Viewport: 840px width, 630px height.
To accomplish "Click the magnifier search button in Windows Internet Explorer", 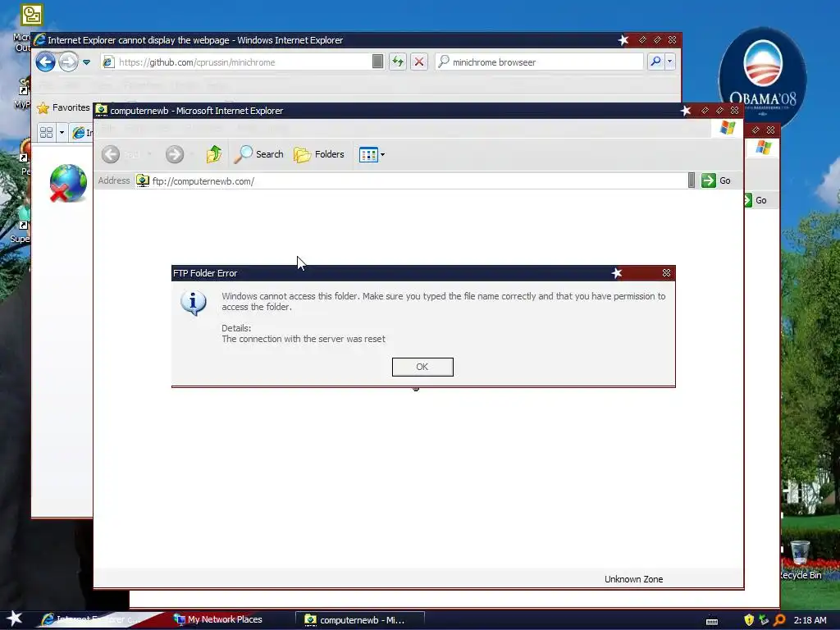I will (655, 62).
